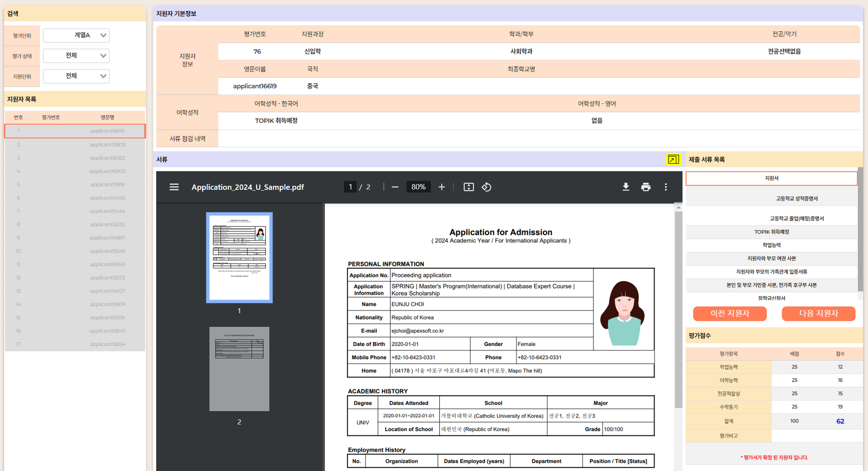Open the 고등학교 성적증명서 document

[797, 199]
